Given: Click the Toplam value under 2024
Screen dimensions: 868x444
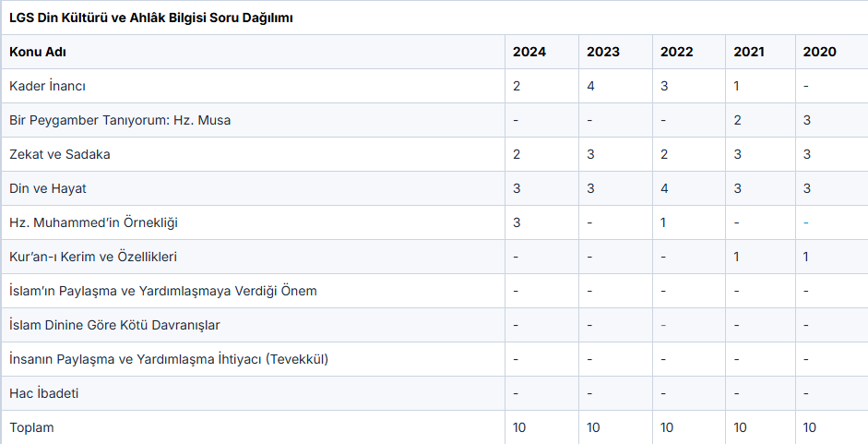Looking at the screenshot, I should [x=519, y=427].
